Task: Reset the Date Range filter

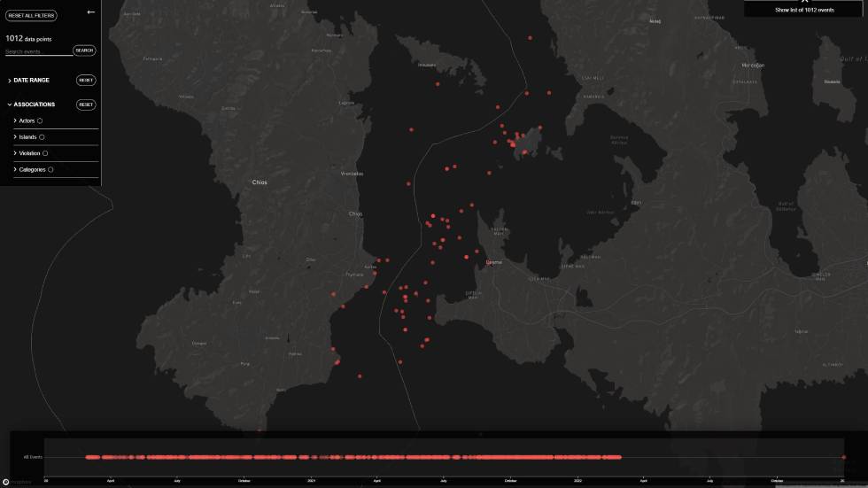Action: 86,81
